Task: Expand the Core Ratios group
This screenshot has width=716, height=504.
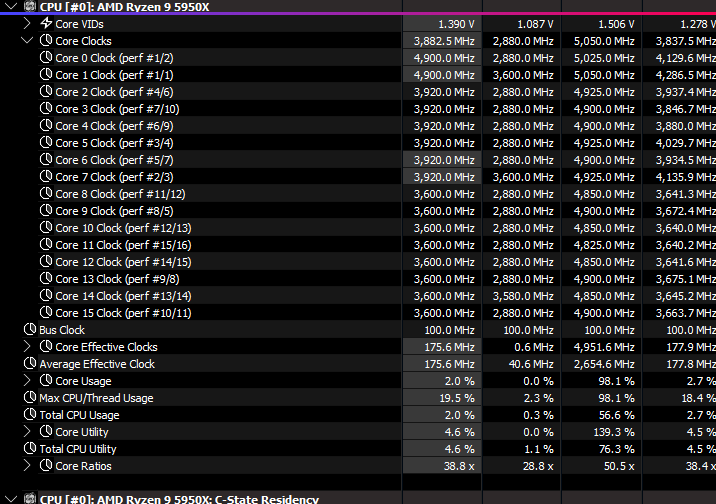Action: click(27, 465)
